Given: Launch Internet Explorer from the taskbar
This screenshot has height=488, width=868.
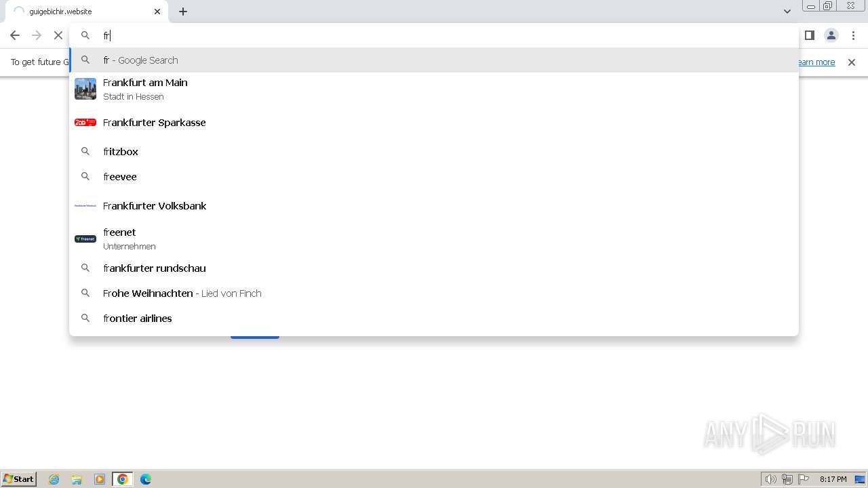Looking at the screenshot, I should (x=54, y=479).
